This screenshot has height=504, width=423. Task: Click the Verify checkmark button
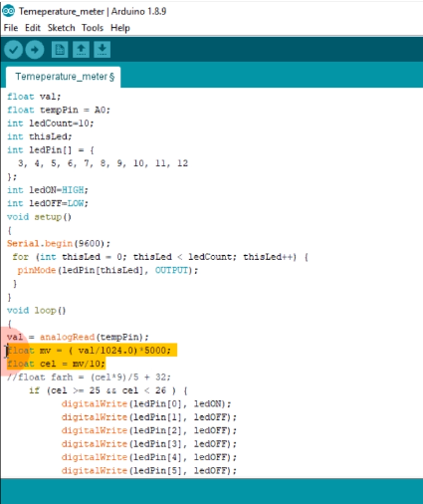click(13, 50)
